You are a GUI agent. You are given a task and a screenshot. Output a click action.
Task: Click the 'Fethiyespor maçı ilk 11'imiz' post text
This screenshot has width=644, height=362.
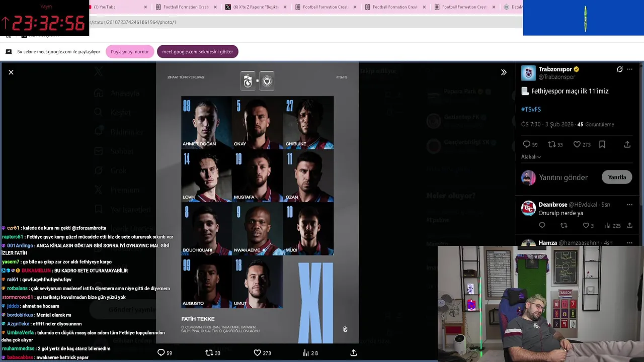point(570,91)
